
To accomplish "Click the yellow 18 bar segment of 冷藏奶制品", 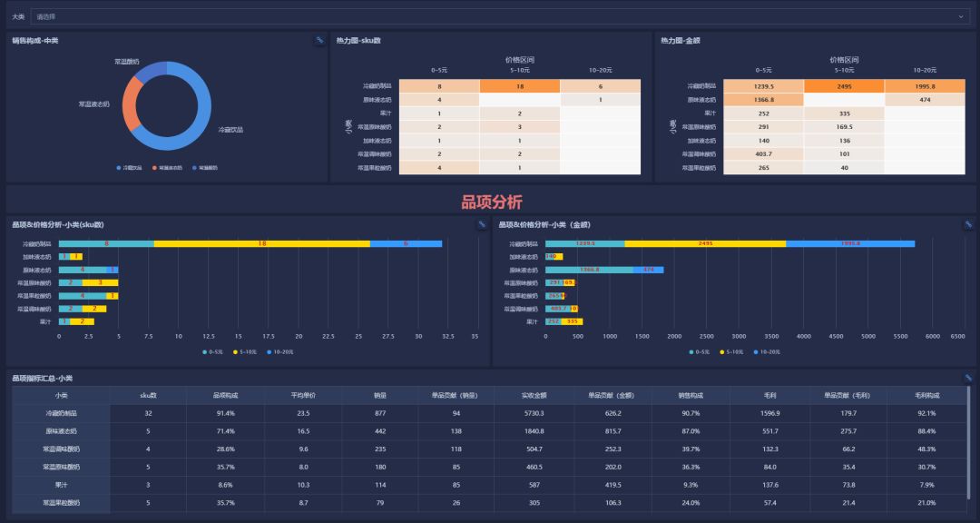I will coord(262,243).
